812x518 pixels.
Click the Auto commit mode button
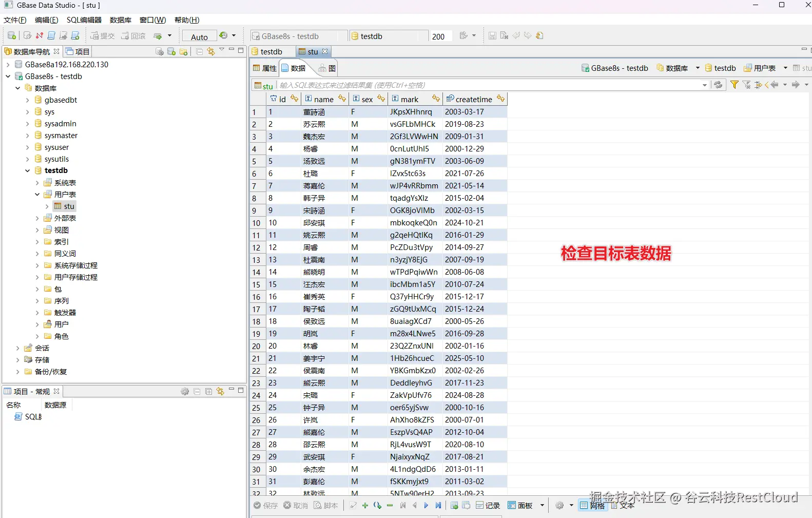(x=199, y=36)
